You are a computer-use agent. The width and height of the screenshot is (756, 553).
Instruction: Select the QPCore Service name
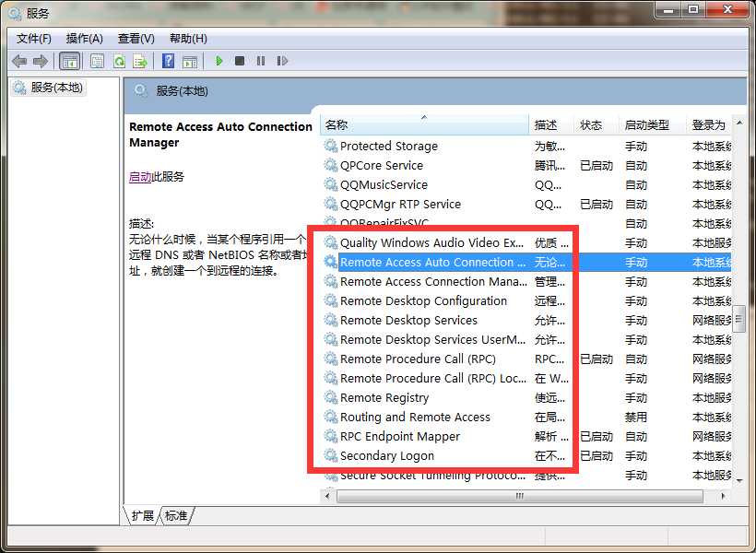tap(382, 165)
